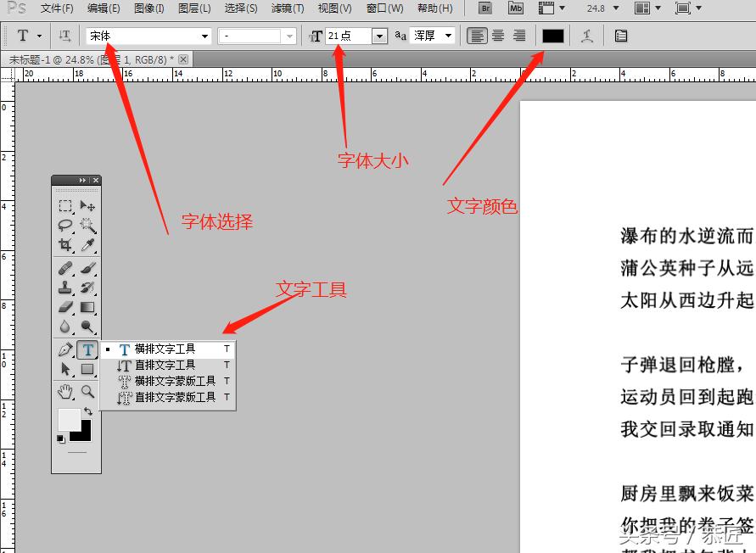The image size is (756, 553).
Task: Toggle center text alignment
Action: (497, 36)
